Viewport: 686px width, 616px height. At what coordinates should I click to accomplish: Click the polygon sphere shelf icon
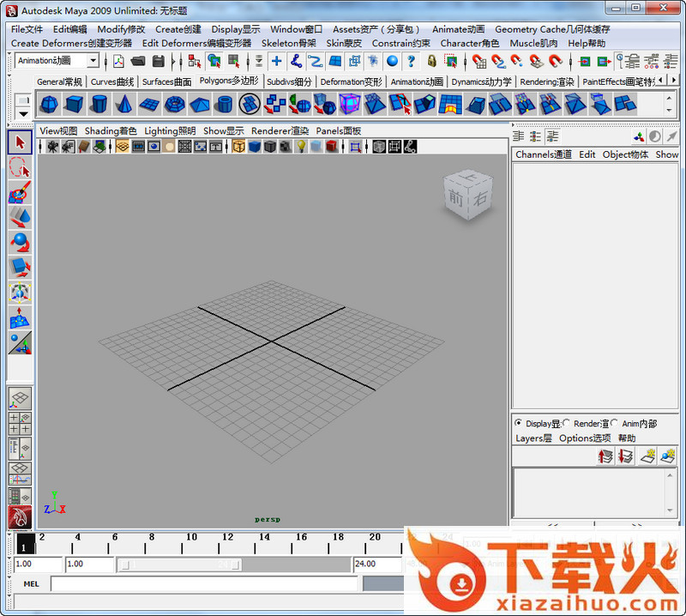click(x=49, y=105)
